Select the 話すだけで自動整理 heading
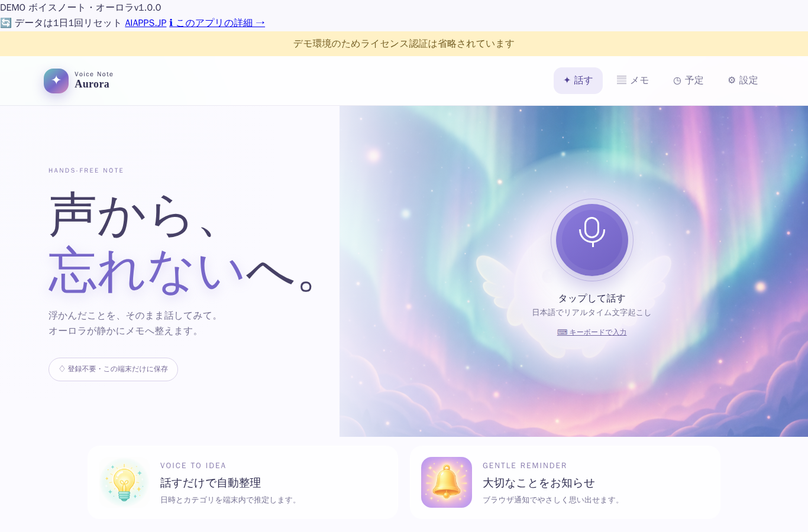This screenshot has width=808, height=532. coord(211,483)
